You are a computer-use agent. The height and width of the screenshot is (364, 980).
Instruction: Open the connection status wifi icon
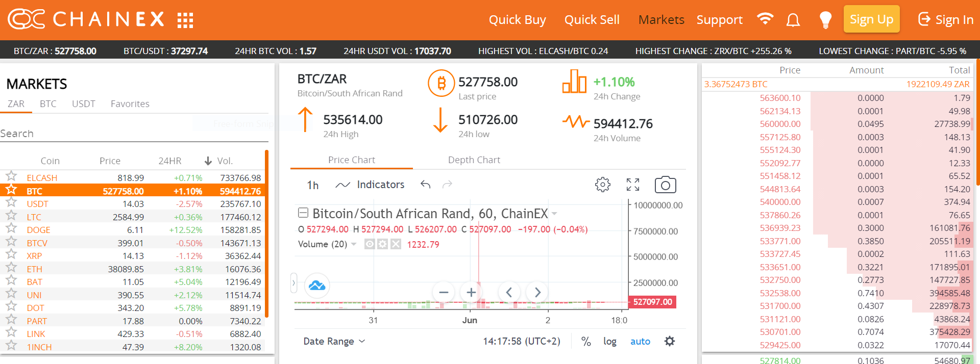765,19
